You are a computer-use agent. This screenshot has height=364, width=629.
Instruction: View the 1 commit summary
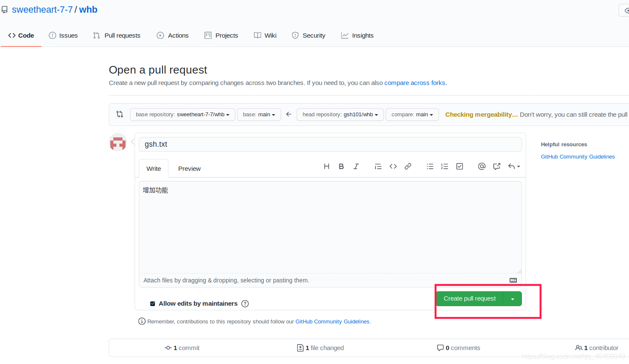[182, 348]
